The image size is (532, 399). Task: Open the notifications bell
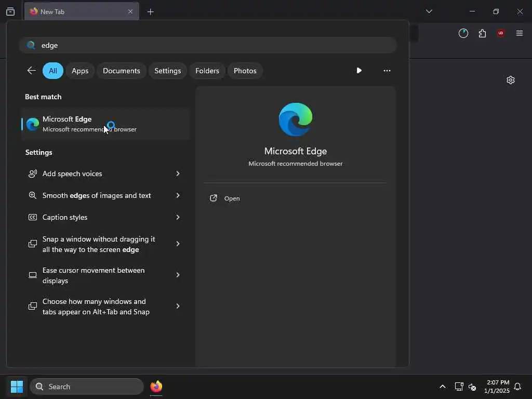tap(517, 387)
